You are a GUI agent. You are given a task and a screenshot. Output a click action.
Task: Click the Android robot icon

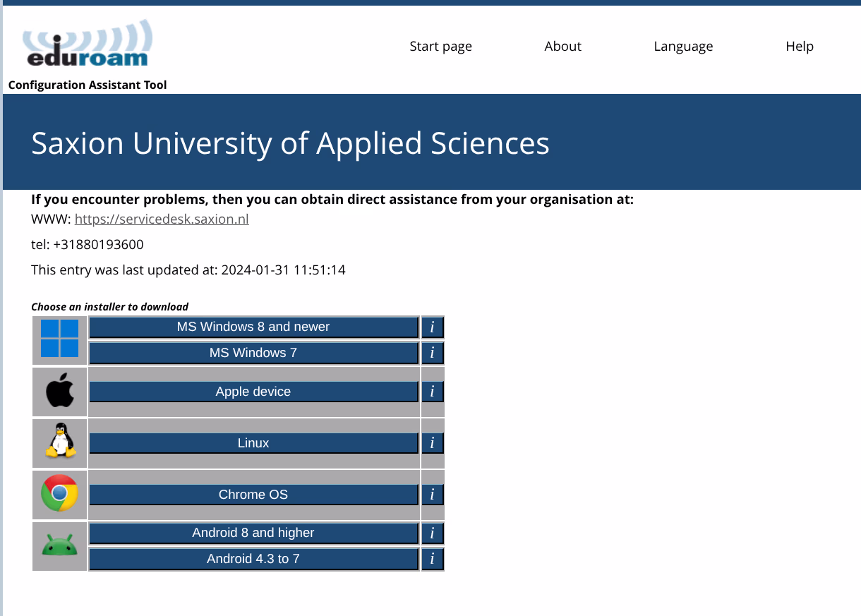coord(60,545)
